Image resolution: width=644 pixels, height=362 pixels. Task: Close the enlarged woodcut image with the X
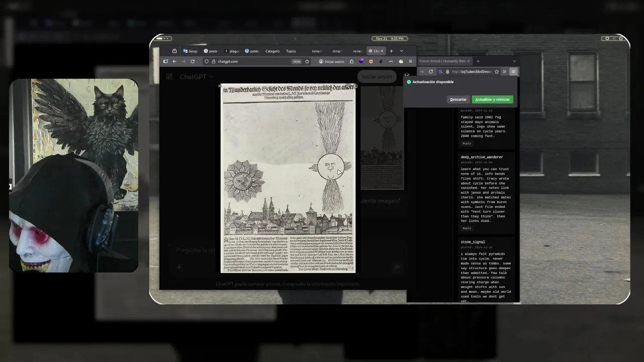click(x=220, y=86)
